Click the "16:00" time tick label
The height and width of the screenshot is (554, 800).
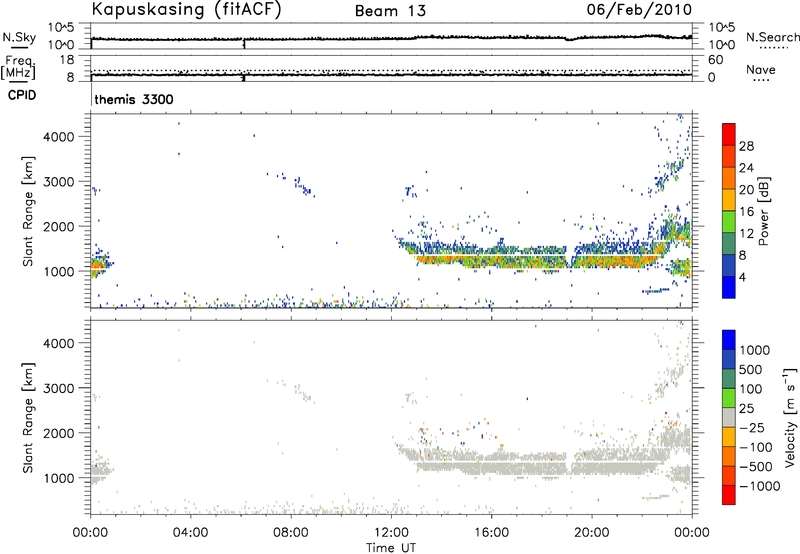[x=491, y=533]
